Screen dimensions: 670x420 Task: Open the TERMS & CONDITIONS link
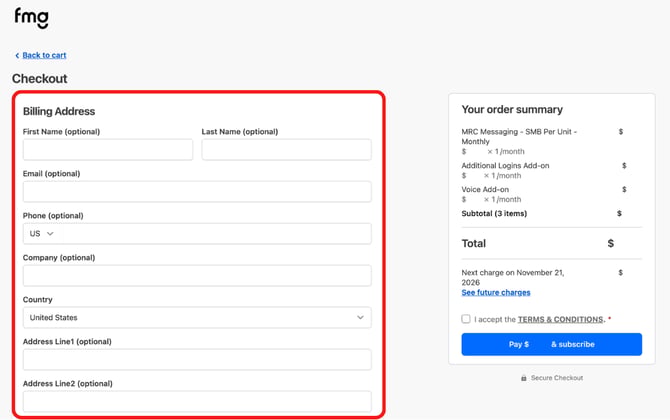coord(561,319)
